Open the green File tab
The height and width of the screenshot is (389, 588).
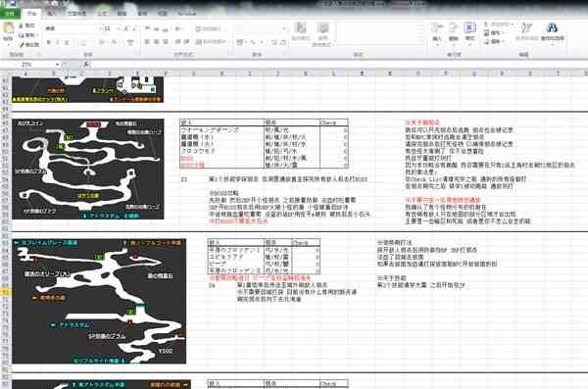[10, 14]
